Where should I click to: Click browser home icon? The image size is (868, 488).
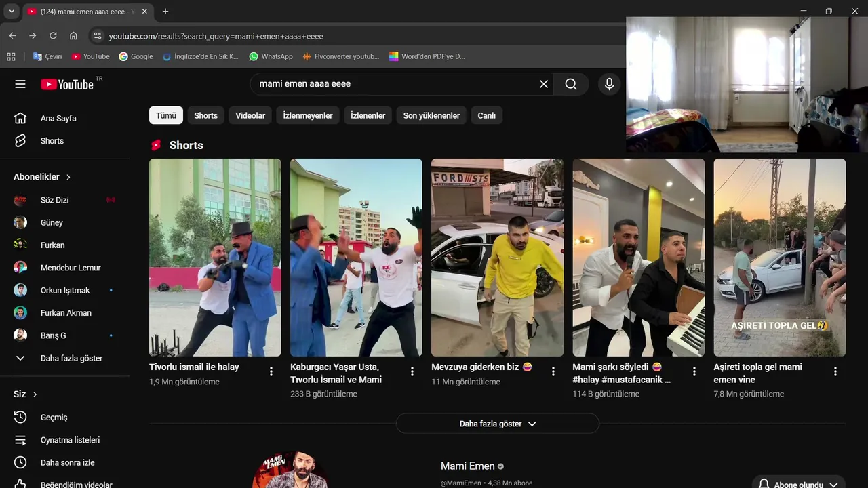tap(73, 36)
